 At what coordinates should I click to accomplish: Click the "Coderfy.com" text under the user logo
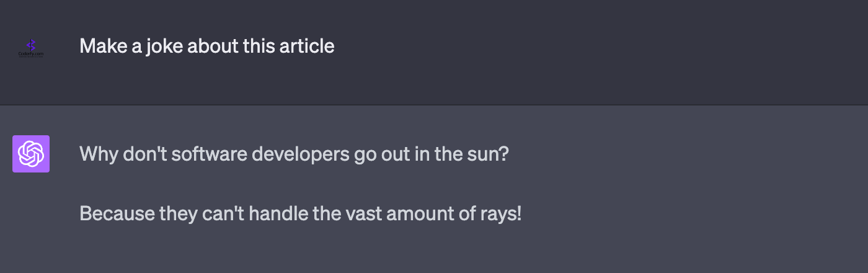click(31, 54)
